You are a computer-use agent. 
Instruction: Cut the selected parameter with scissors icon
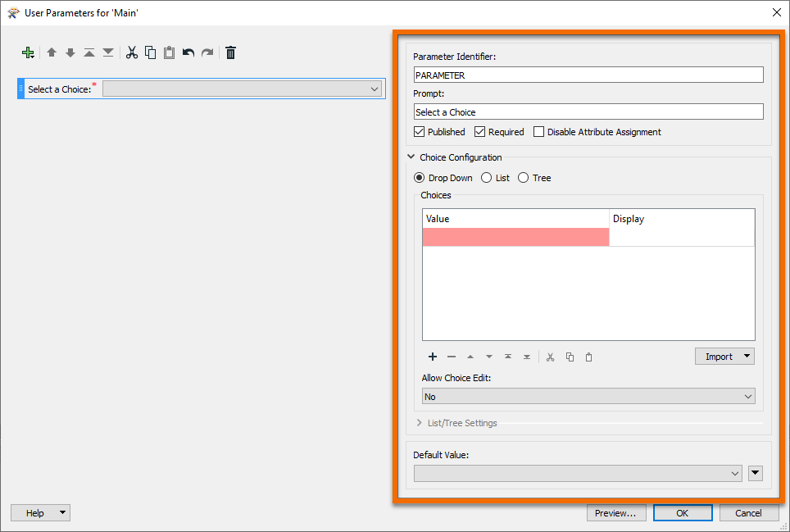click(x=132, y=52)
